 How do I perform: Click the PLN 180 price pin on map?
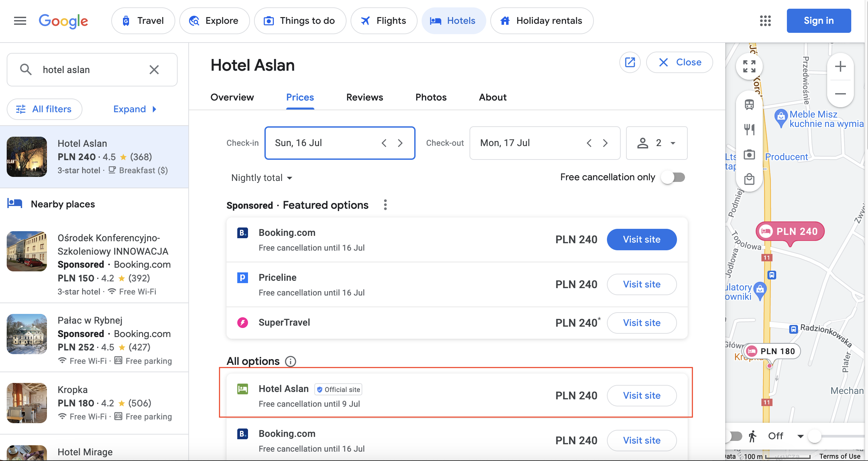pyautogui.click(x=771, y=351)
